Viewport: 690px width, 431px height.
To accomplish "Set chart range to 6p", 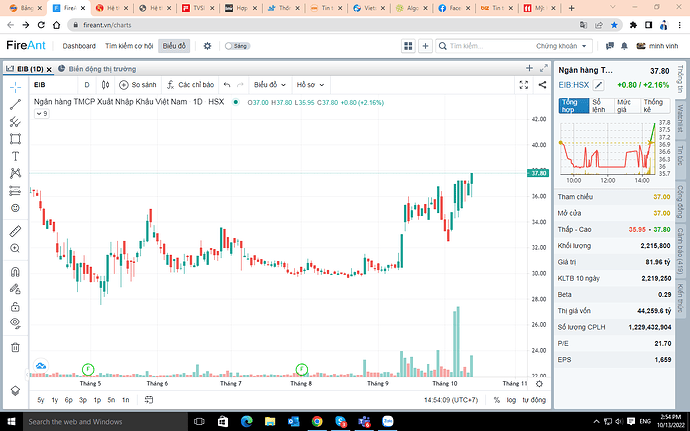I will click(69, 400).
